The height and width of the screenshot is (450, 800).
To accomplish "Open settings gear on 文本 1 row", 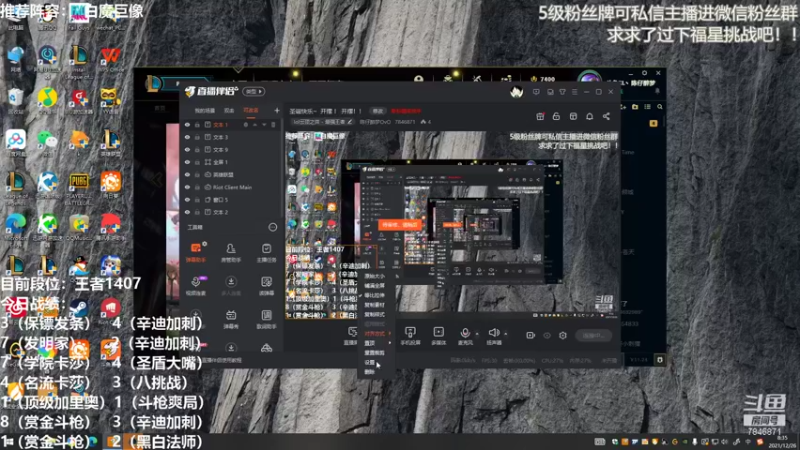I will click(x=245, y=124).
